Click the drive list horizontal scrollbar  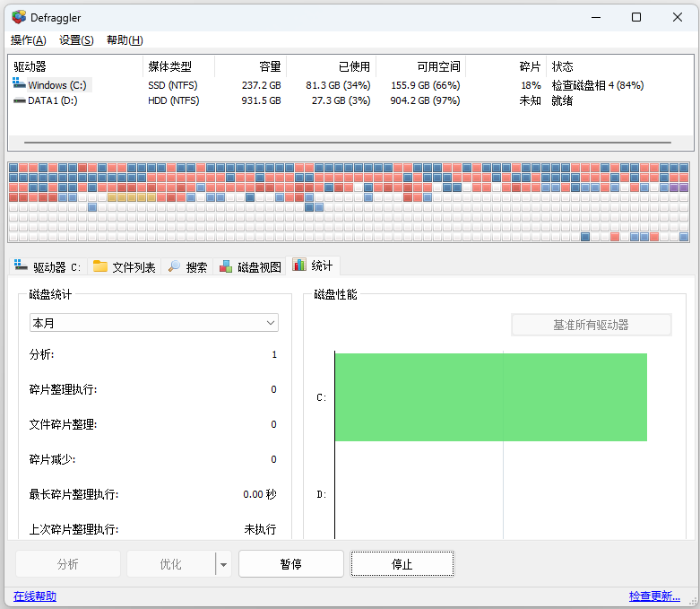tap(350, 143)
